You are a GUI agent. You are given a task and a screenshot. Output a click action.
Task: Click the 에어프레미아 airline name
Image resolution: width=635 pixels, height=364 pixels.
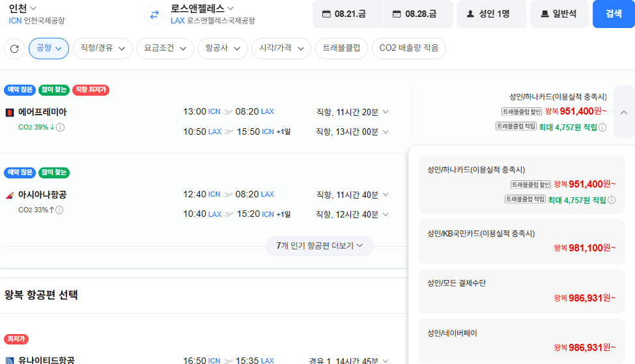click(x=42, y=112)
